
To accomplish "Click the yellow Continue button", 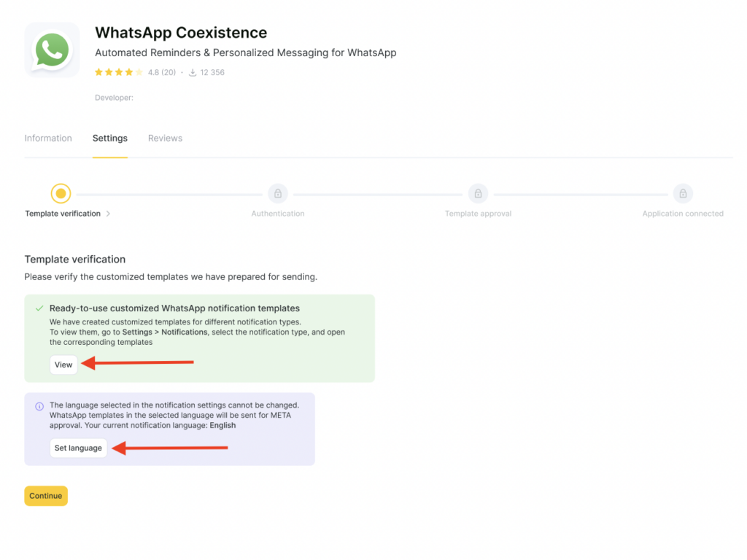I will [46, 496].
